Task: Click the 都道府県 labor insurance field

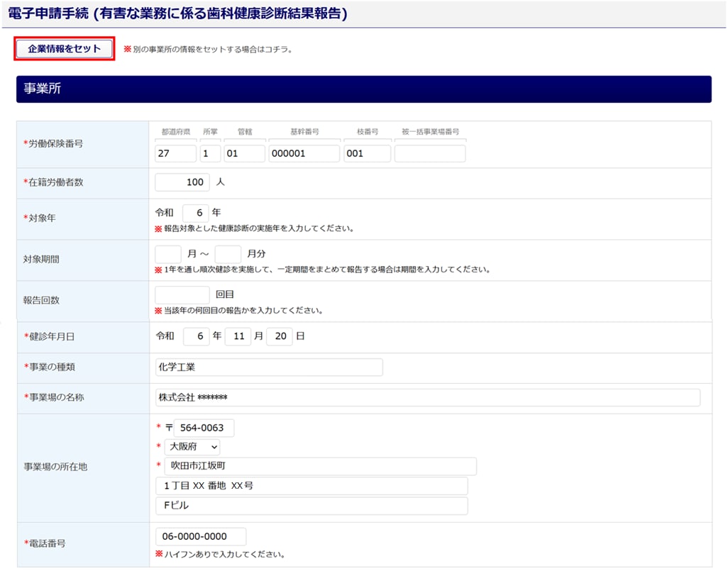Action: pos(175,153)
